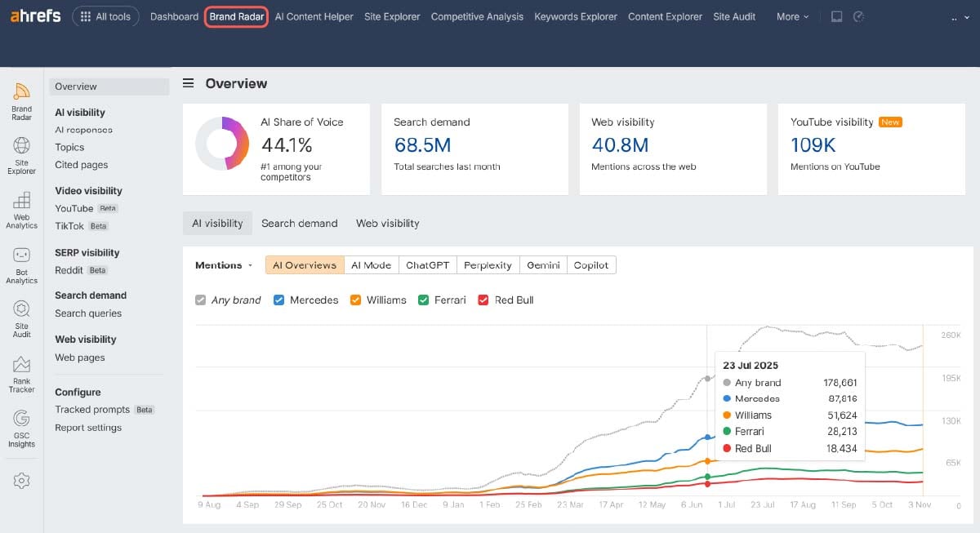The height and width of the screenshot is (533, 980).
Task: Select Overview in side menu
Action: (109, 87)
